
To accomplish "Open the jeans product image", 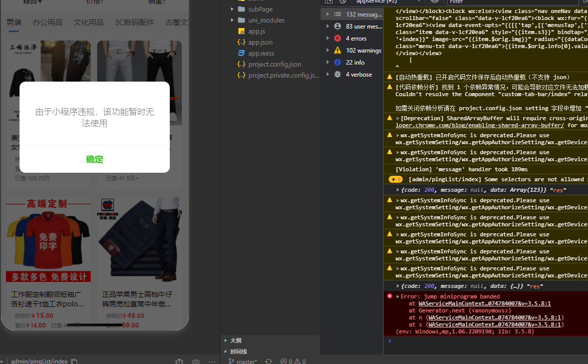I will coord(140,240).
